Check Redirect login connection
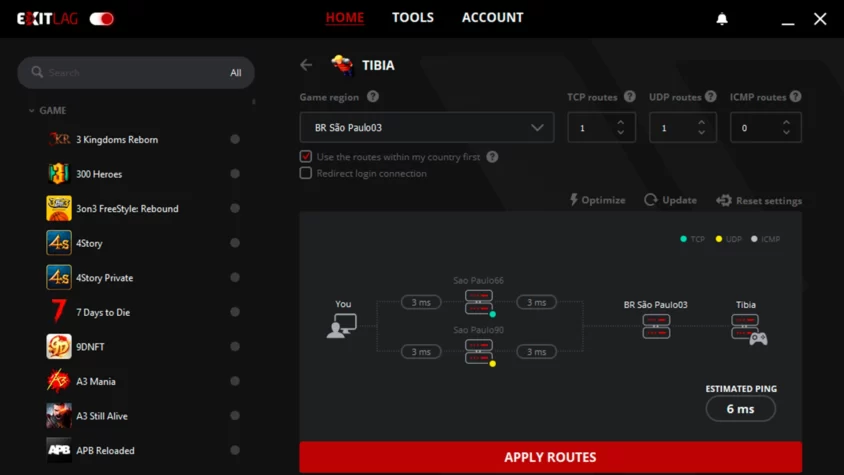The width and height of the screenshot is (844, 475). (306, 173)
